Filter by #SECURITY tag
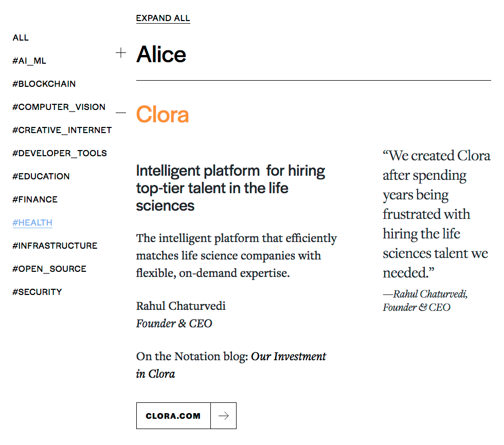 click(x=38, y=292)
